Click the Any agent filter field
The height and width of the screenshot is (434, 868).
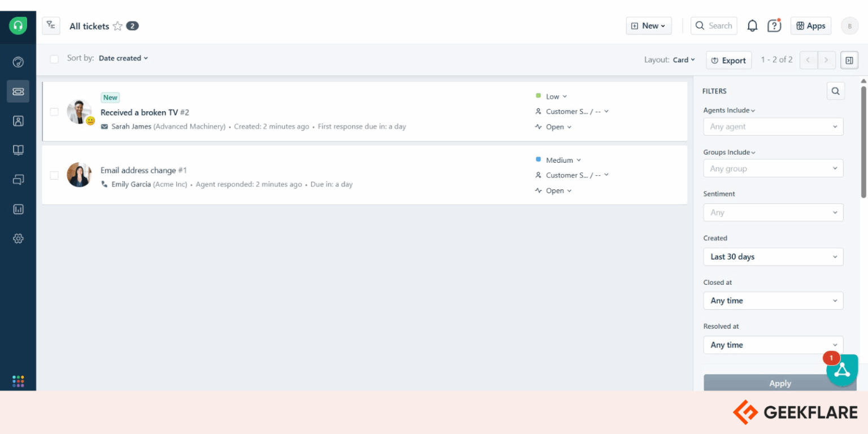click(772, 127)
